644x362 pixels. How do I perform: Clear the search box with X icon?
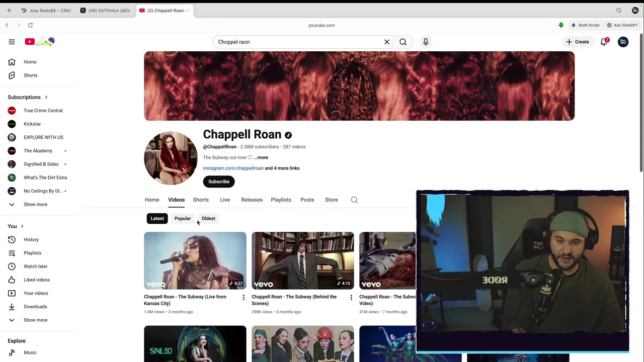point(387,42)
